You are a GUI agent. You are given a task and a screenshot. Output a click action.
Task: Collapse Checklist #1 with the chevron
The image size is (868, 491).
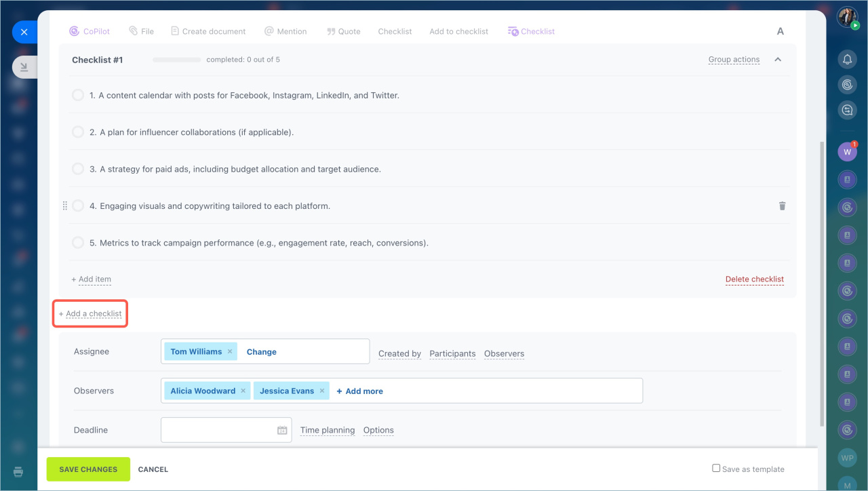778,60
